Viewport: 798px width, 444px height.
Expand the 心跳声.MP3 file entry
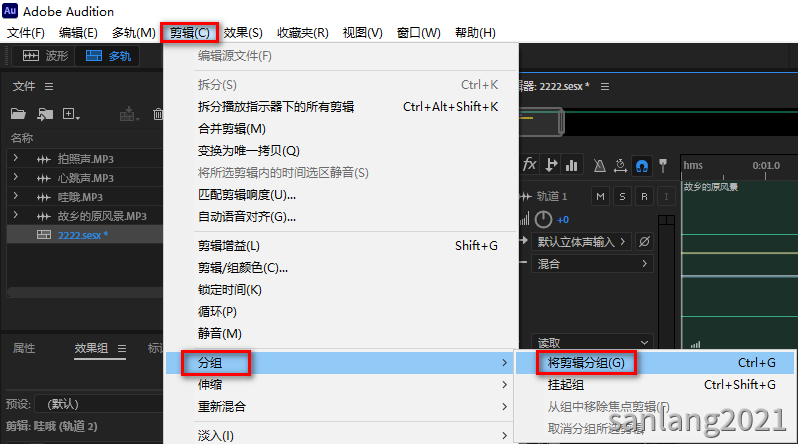point(15,177)
